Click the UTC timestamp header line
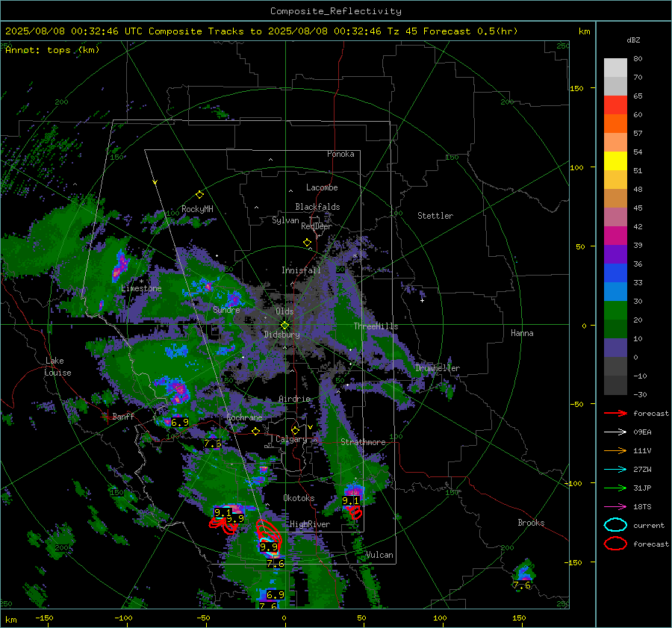The width and height of the screenshot is (672, 628). pyautogui.click(x=261, y=31)
